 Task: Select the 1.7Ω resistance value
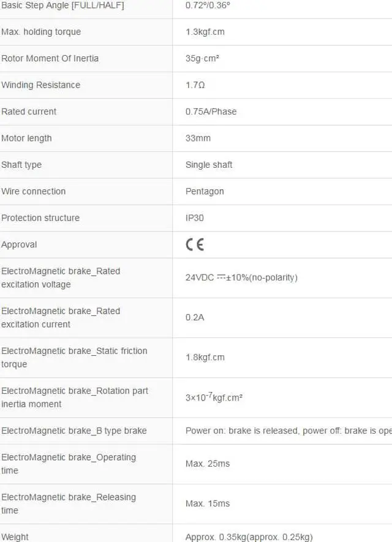coord(195,85)
